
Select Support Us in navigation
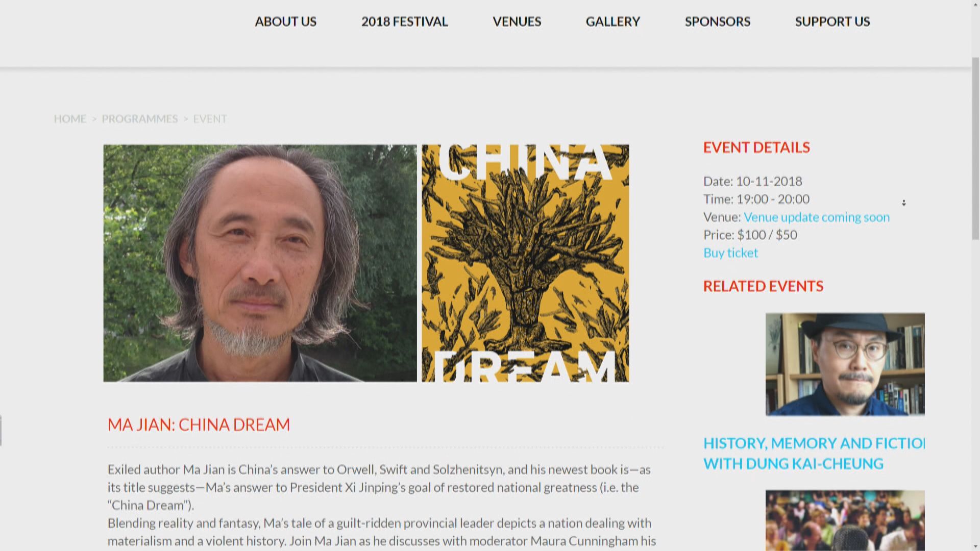pyautogui.click(x=832, y=21)
